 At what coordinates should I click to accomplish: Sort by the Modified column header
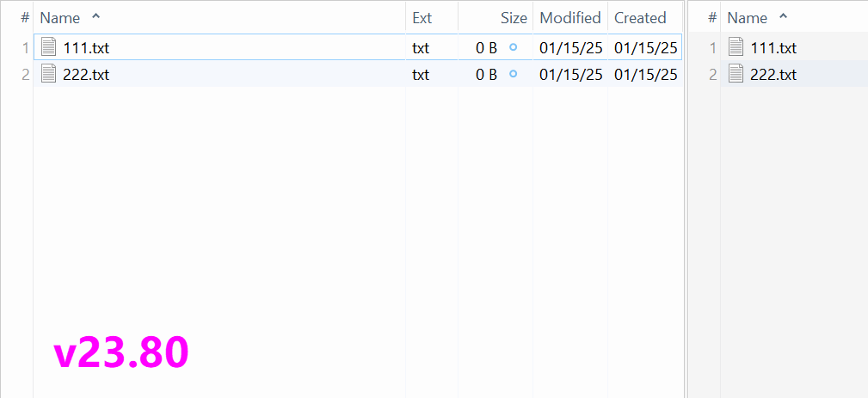click(x=569, y=18)
